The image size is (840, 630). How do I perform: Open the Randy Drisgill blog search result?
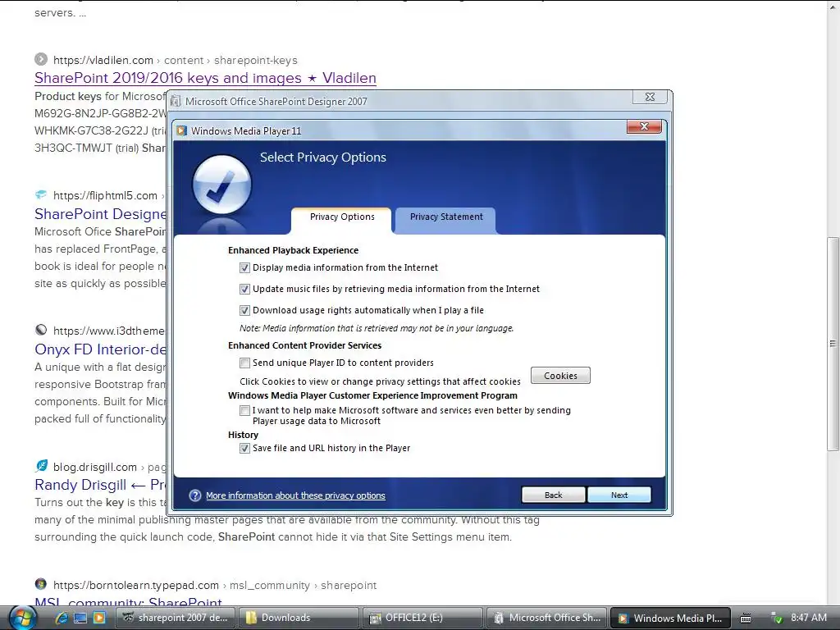(x=100, y=485)
